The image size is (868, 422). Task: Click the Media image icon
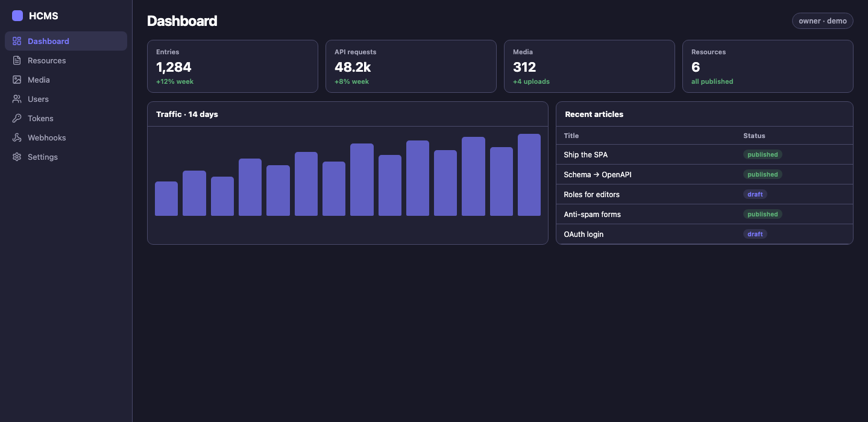tap(17, 80)
